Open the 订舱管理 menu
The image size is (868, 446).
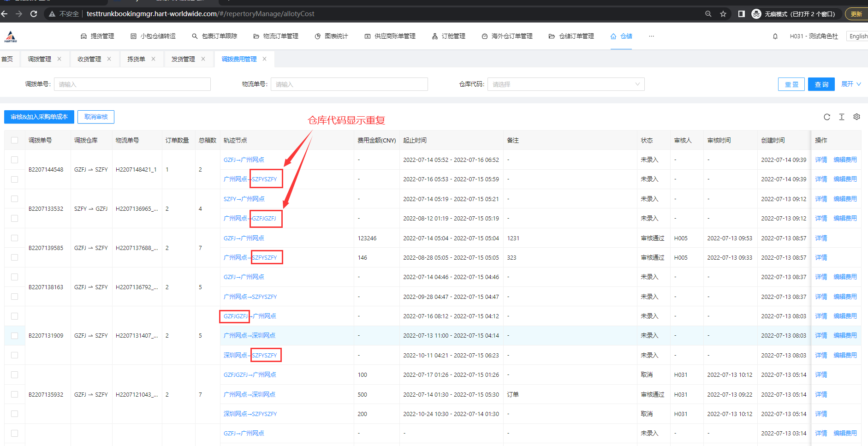tap(448, 36)
